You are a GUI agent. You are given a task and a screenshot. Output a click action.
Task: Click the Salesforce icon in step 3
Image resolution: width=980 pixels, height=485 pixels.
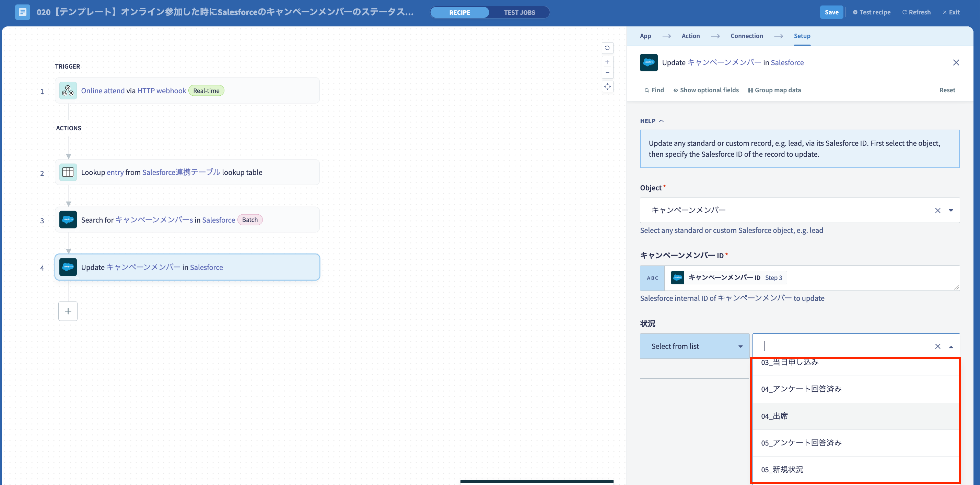[x=68, y=220]
